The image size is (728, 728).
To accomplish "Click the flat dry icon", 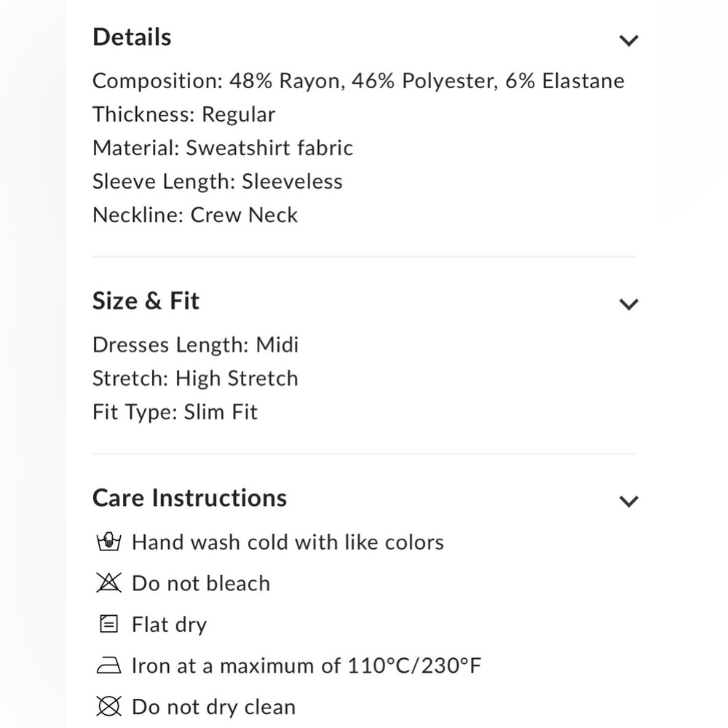I will [x=107, y=624].
